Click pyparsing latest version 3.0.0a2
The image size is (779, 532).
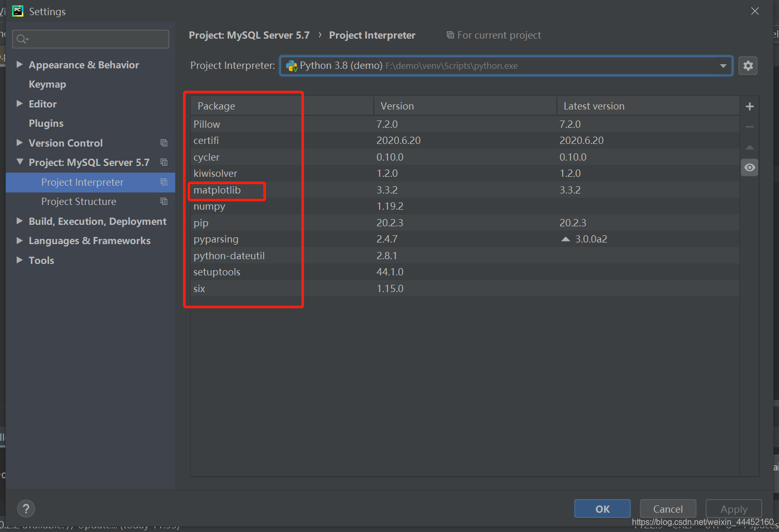pyautogui.click(x=591, y=239)
